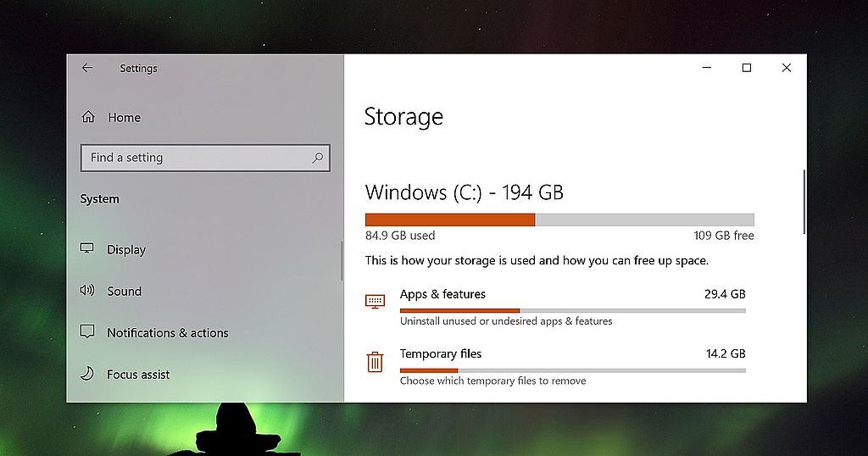Maximize the Settings window
868x456 pixels.
746,68
